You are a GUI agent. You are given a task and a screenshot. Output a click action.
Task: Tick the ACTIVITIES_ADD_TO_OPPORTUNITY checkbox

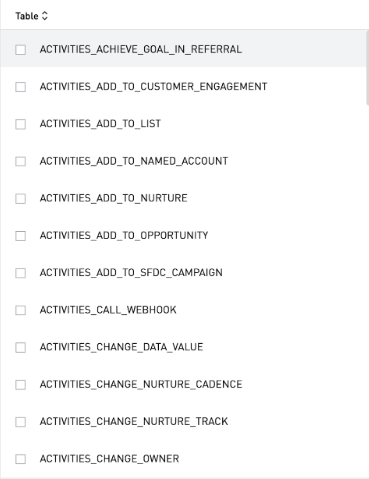coord(21,236)
